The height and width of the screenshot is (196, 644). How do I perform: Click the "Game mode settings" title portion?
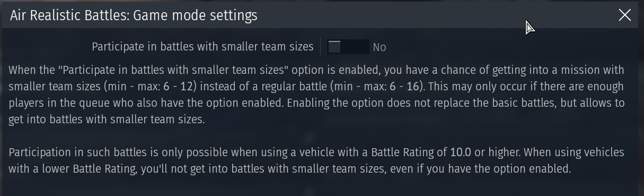point(195,16)
